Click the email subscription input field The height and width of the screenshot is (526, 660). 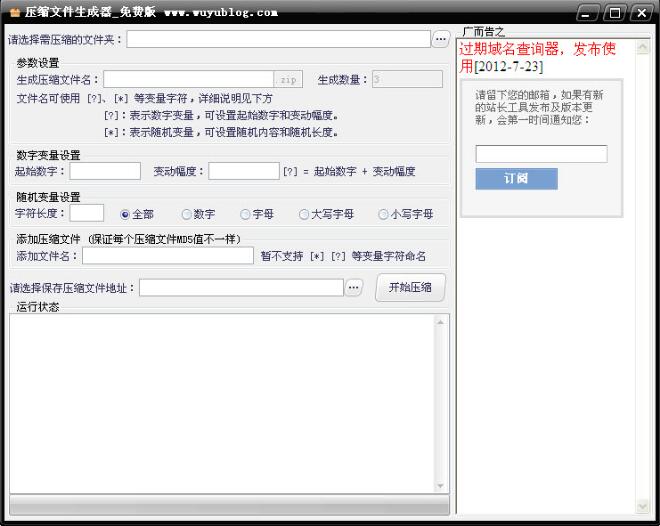coord(541,154)
